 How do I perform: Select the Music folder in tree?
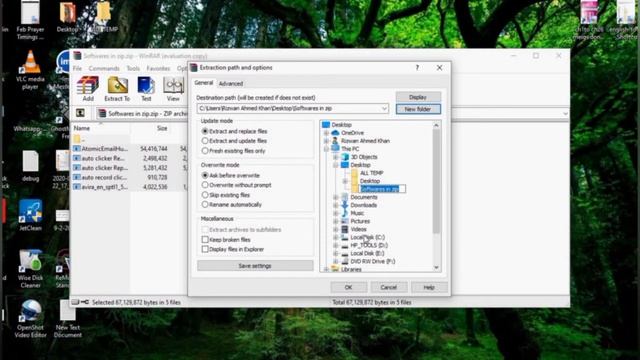tap(353, 213)
